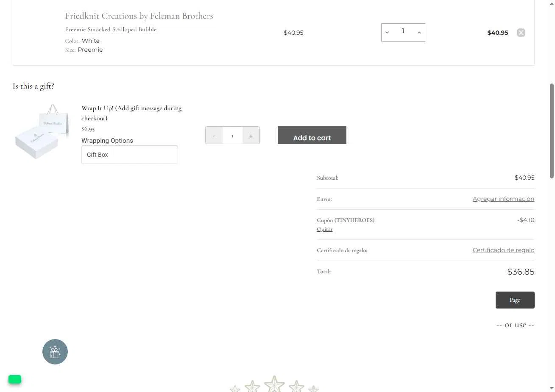The image size is (555, 392).
Task: Click the Wrap It Up! gift title
Action: point(131,113)
